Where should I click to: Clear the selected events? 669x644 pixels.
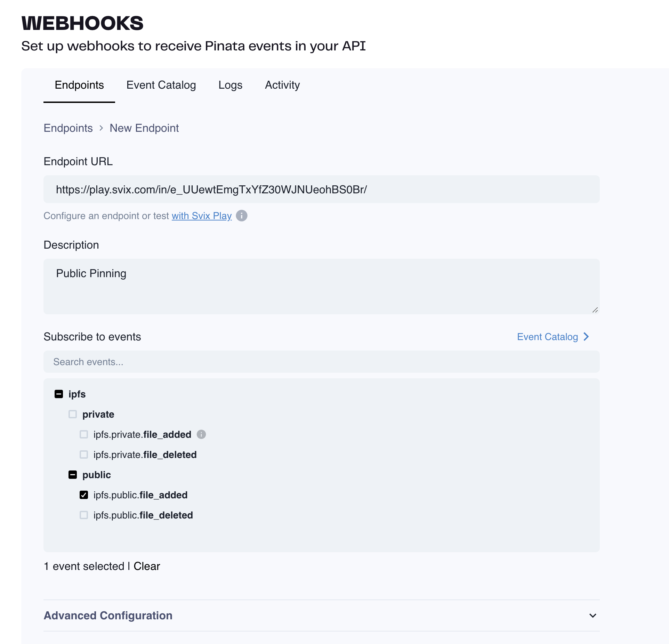tap(147, 566)
